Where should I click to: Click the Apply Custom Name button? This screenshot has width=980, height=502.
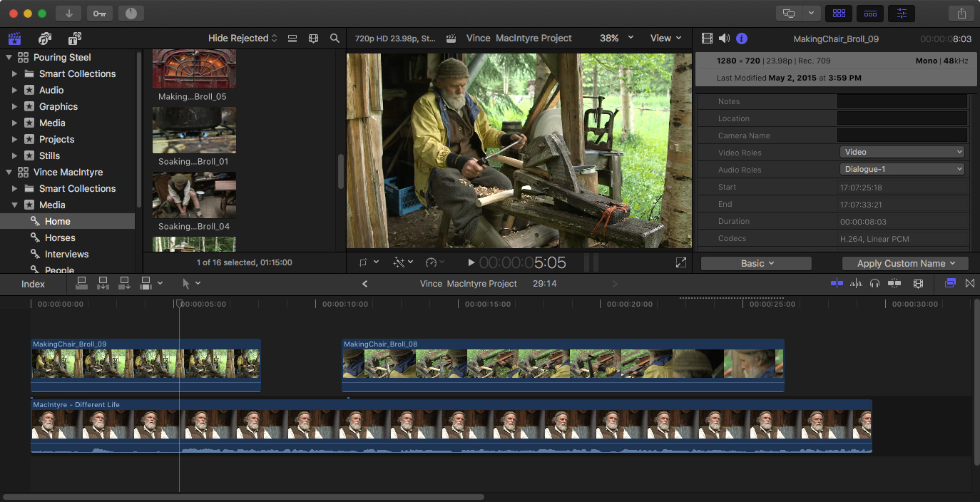(x=905, y=263)
